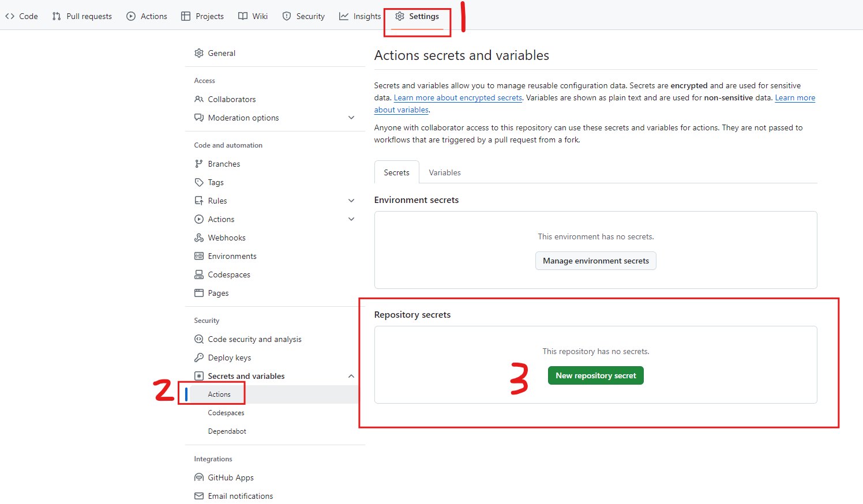The height and width of the screenshot is (504, 863).
Task: Click the Tags tag icon
Action: (x=199, y=182)
